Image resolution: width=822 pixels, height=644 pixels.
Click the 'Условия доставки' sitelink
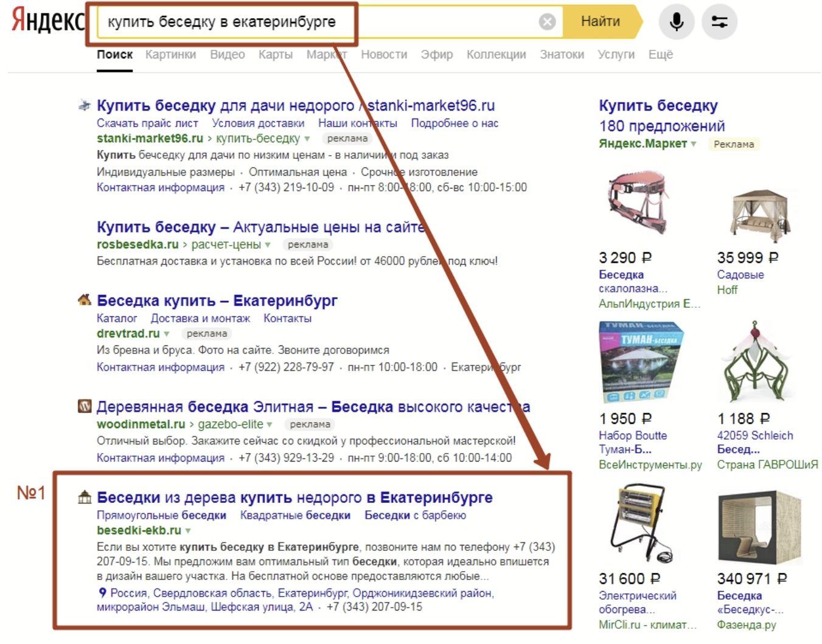[x=258, y=123]
